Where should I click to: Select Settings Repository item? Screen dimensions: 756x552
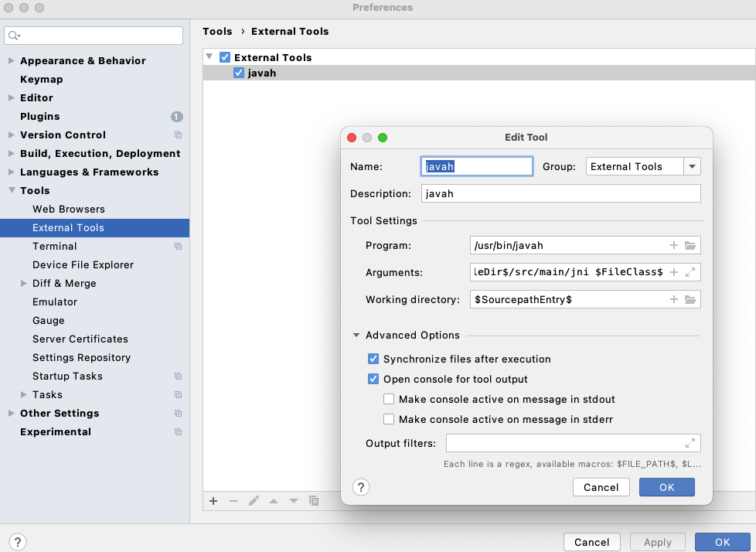point(81,358)
